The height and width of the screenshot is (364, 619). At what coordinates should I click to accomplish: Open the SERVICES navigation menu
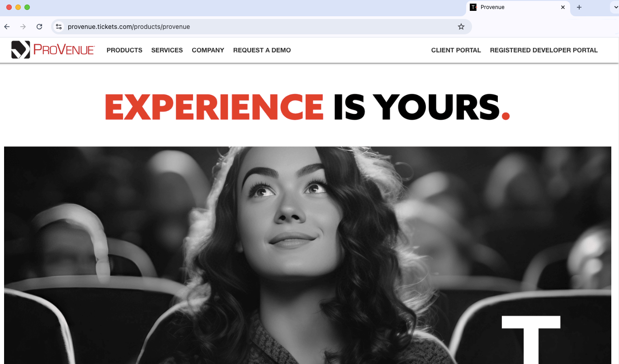coord(167,50)
